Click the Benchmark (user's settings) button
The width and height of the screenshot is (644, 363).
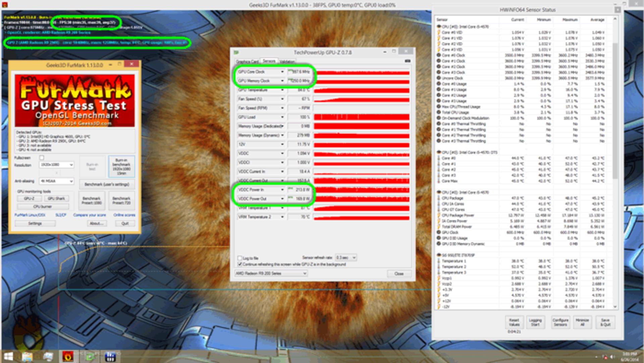[x=107, y=184]
